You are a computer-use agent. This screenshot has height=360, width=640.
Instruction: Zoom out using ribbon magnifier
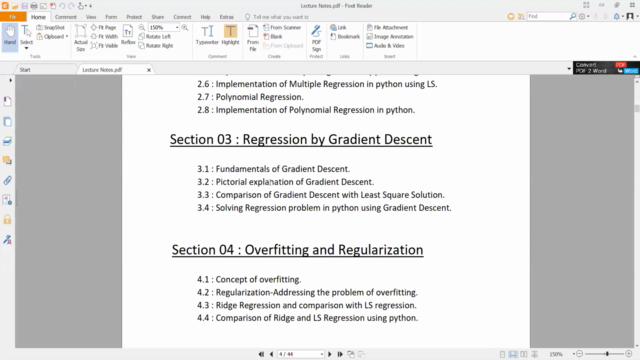pyautogui.click(x=142, y=27)
